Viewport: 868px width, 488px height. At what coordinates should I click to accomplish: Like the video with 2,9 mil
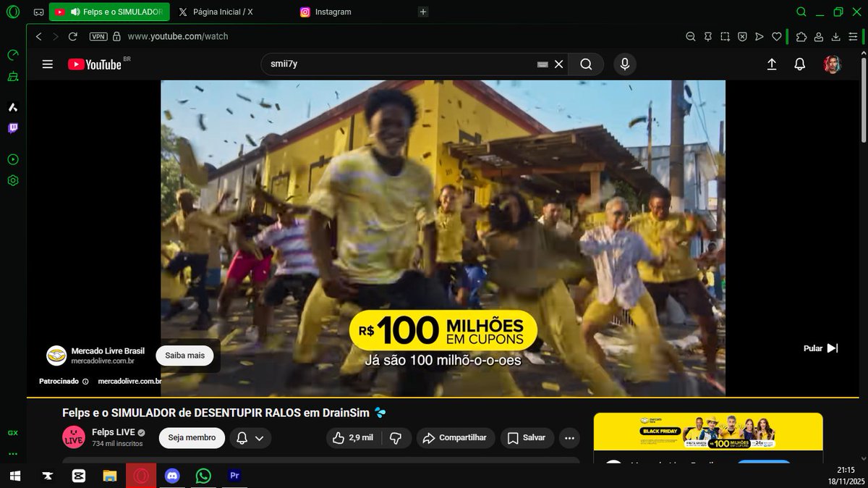point(353,437)
